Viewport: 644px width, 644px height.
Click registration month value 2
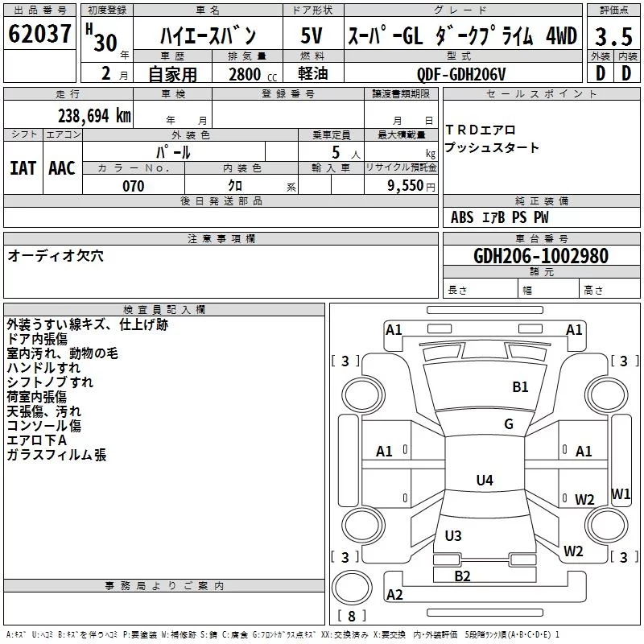click(106, 73)
